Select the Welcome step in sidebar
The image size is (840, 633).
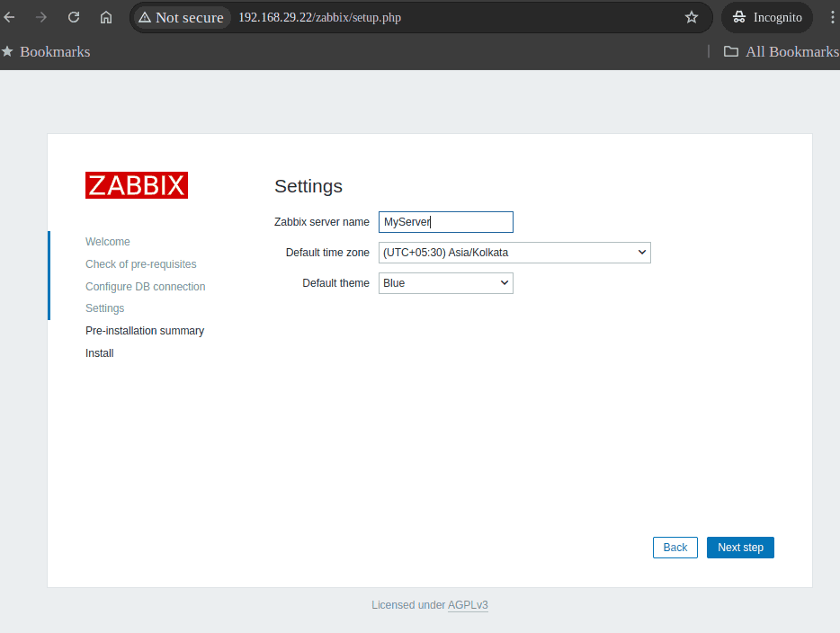[x=108, y=242]
